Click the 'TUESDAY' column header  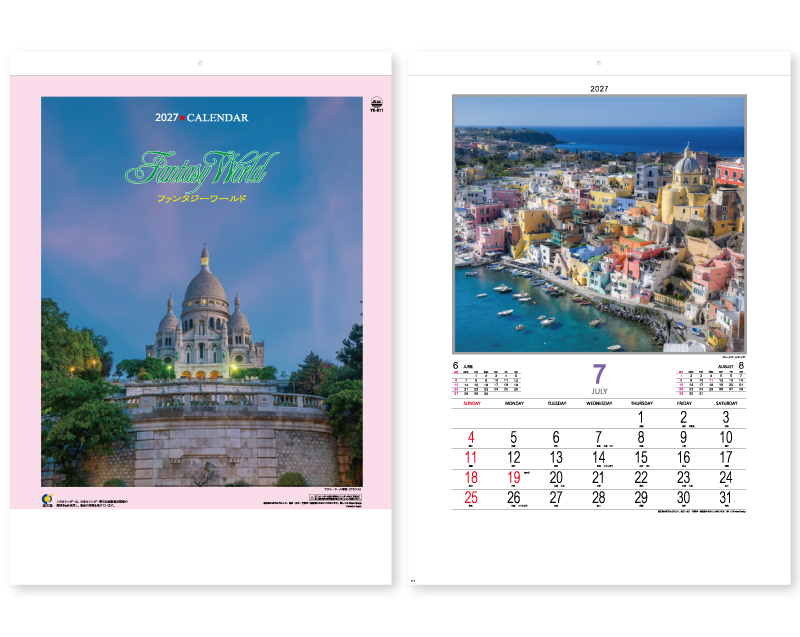(x=557, y=403)
